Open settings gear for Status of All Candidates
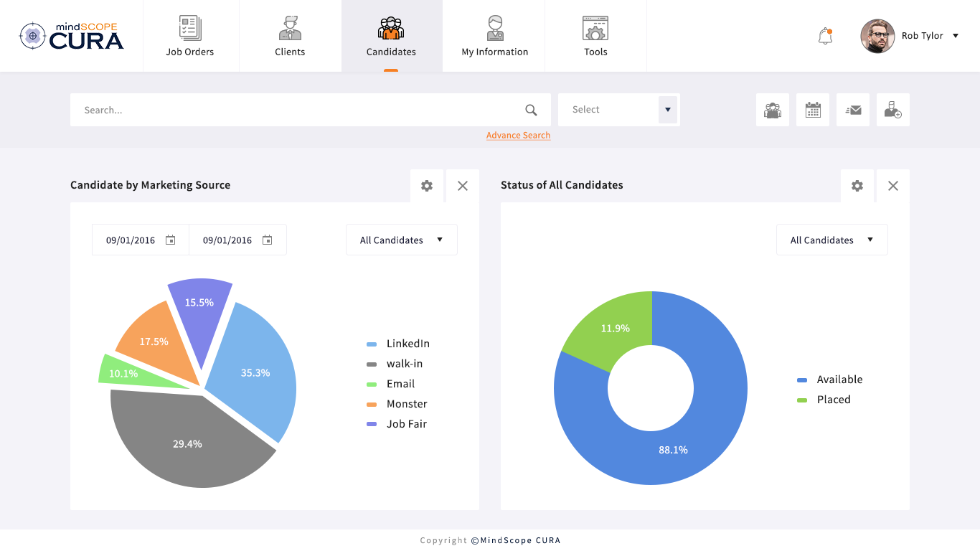Image resolution: width=980 pixels, height=551 pixels. (857, 186)
